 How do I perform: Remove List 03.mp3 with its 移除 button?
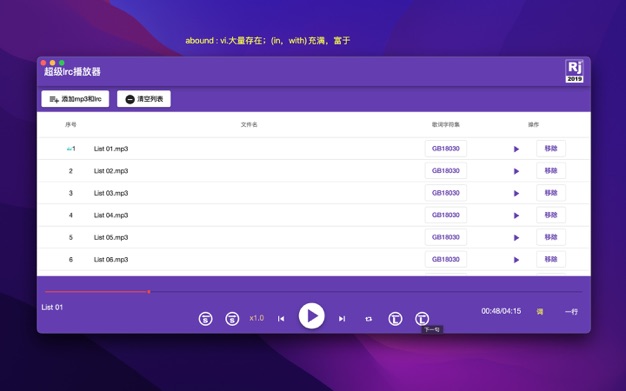click(x=551, y=193)
